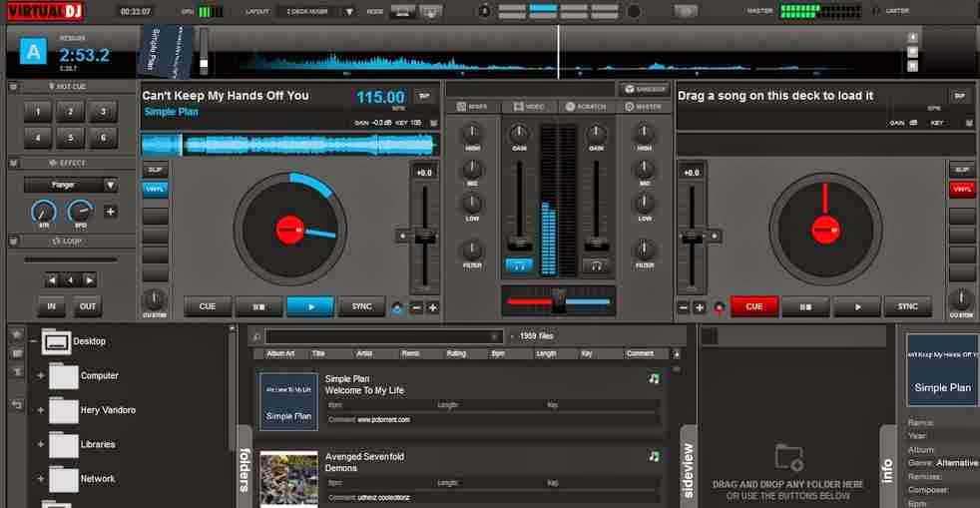Click the left deck round blue knob icon near SYNC
This screenshot has width=980, height=508.
(x=397, y=308)
